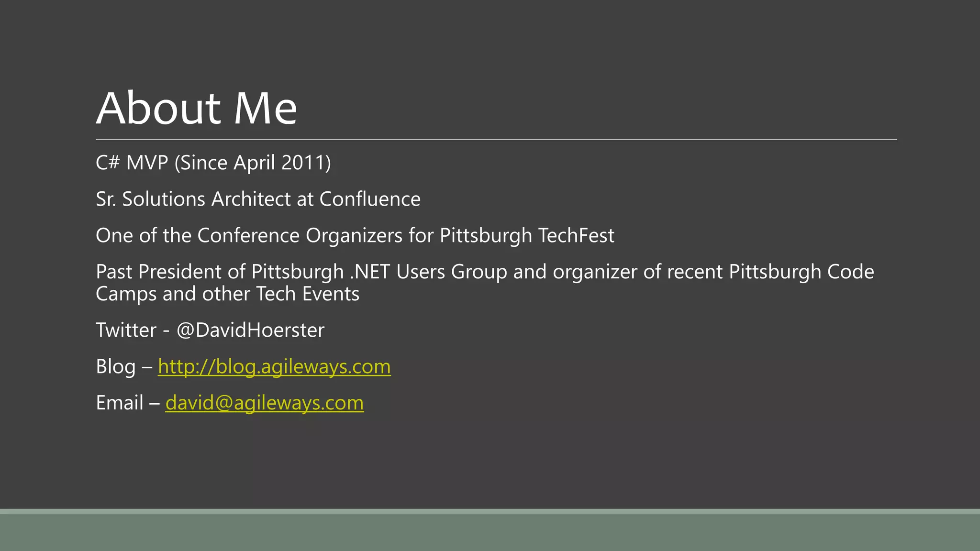Select the horizontal divider under the title
This screenshot has height=551, width=980.
[x=496, y=140]
